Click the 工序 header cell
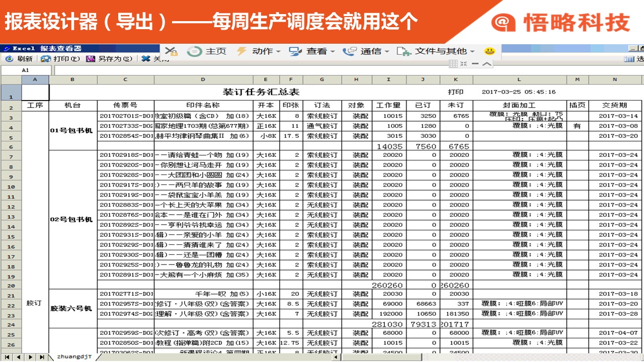 [x=35, y=106]
